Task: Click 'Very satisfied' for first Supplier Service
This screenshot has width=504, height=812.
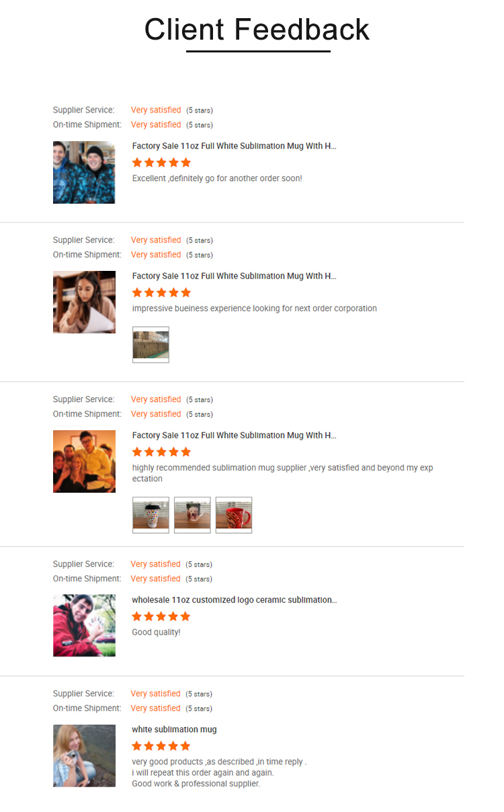Action: coord(156,110)
